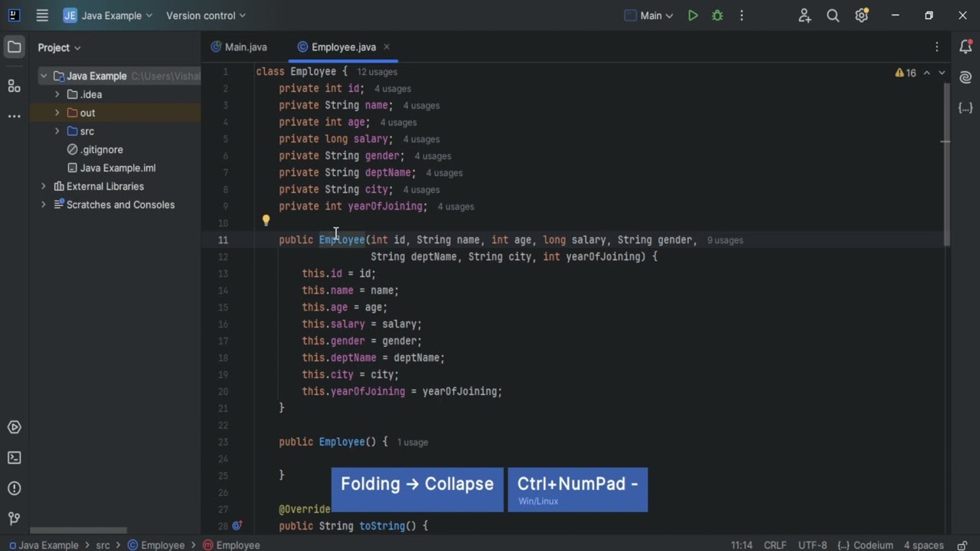Open the Structure tool window

click(x=14, y=86)
